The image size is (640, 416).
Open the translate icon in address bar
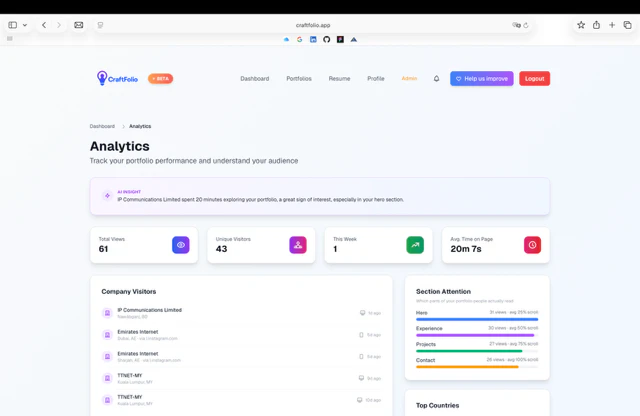pos(516,25)
